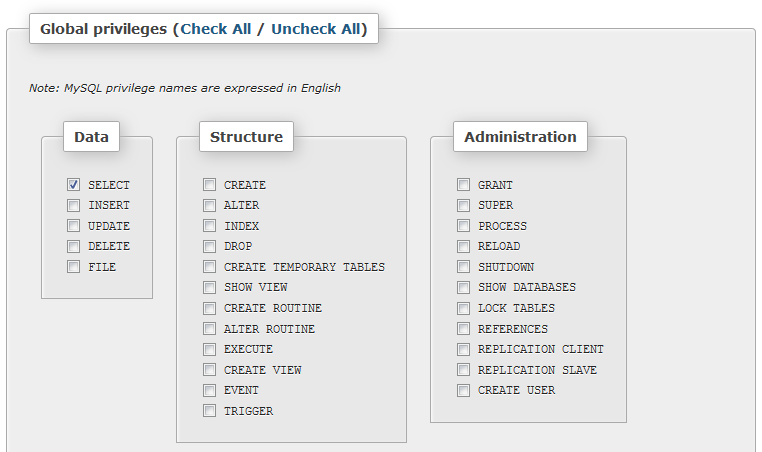Enable the DROP privilege checkbox

pyautogui.click(x=209, y=246)
